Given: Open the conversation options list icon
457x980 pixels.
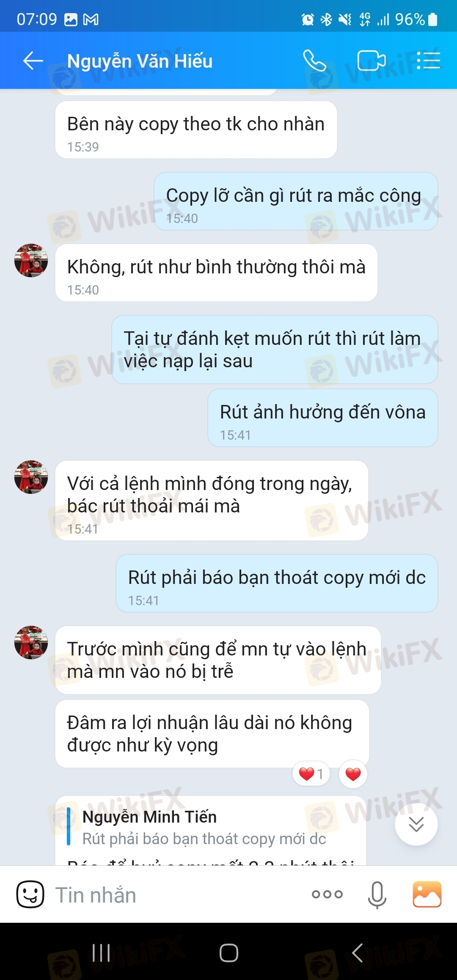Looking at the screenshot, I should (x=428, y=61).
